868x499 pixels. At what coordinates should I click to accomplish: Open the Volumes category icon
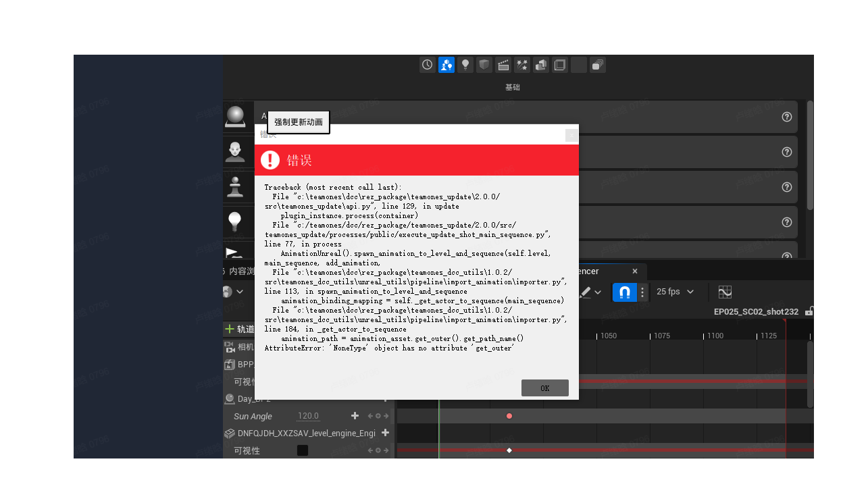tap(559, 65)
